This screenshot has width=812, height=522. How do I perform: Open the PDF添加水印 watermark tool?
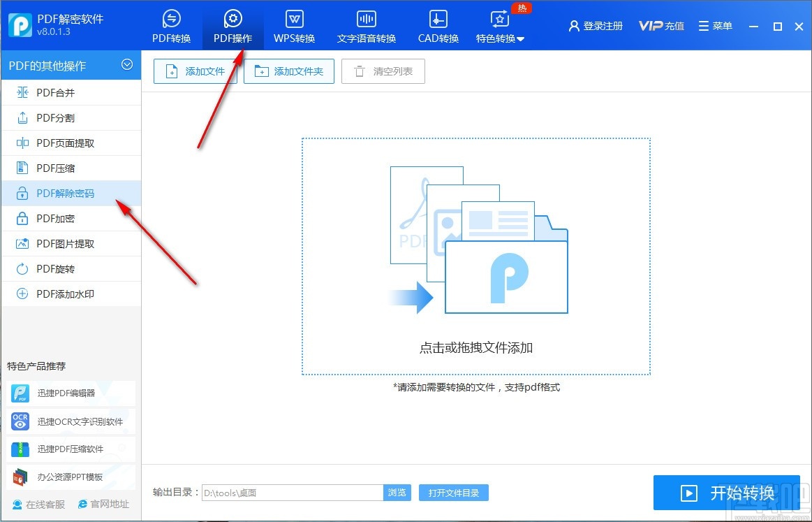63,293
